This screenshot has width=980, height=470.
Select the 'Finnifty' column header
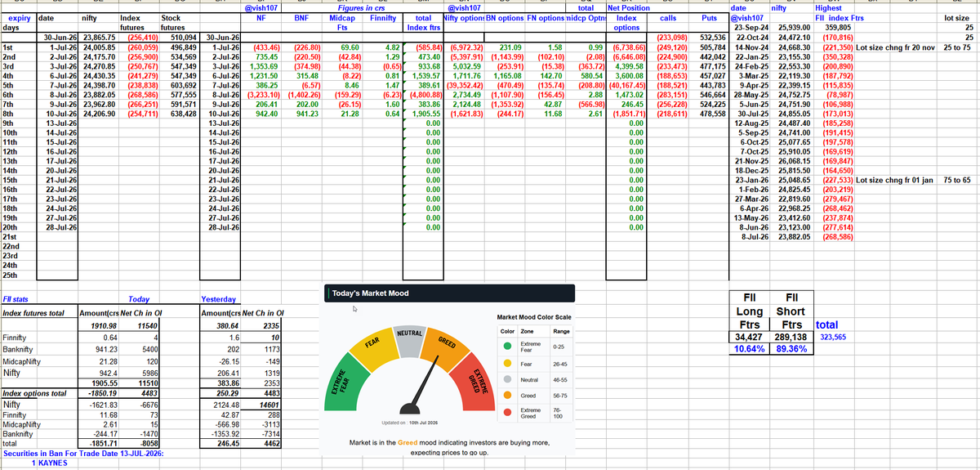(x=382, y=16)
